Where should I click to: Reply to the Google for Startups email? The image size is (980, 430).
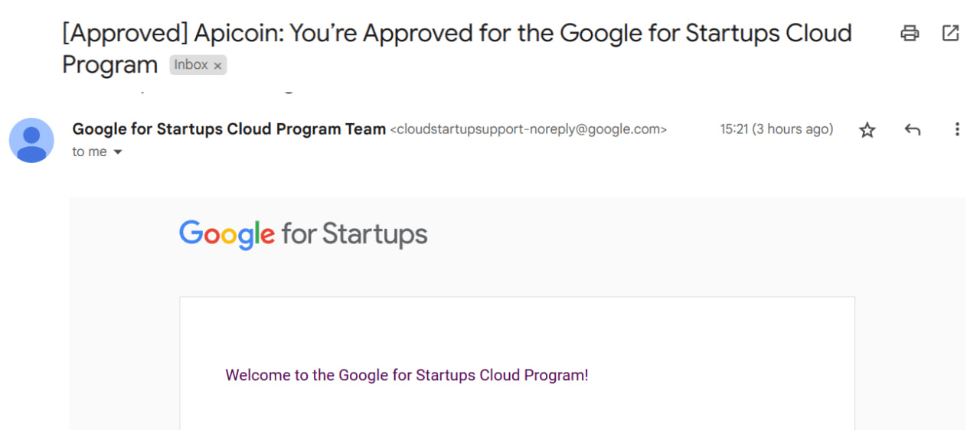click(912, 130)
